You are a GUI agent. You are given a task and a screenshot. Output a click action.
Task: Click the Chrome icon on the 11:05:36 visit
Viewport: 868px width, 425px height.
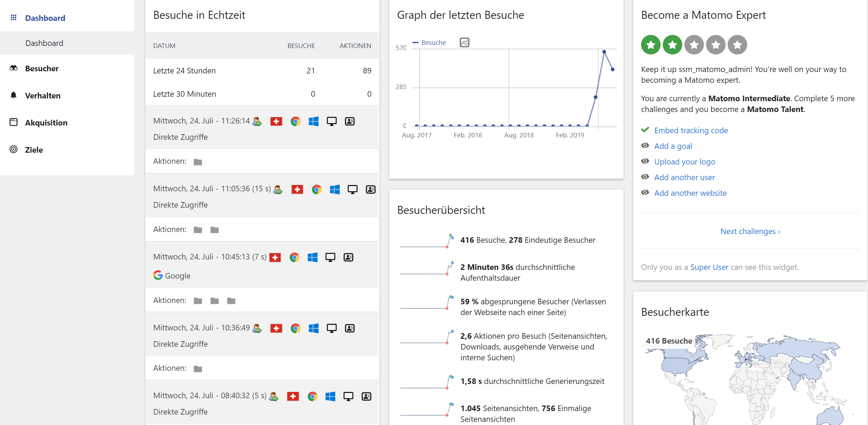(316, 190)
